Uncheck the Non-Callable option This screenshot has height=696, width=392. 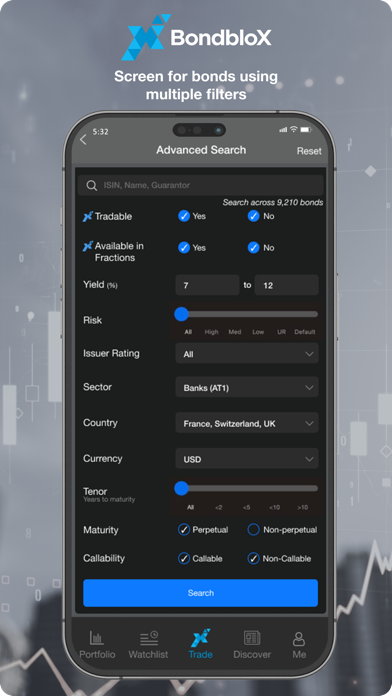click(x=253, y=558)
